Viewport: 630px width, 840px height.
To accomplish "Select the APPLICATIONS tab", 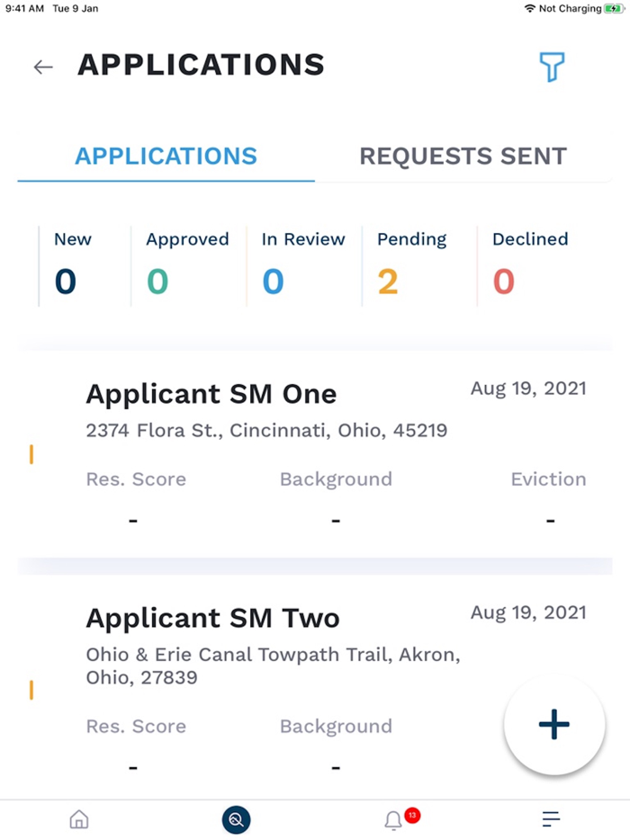I will pos(166,156).
